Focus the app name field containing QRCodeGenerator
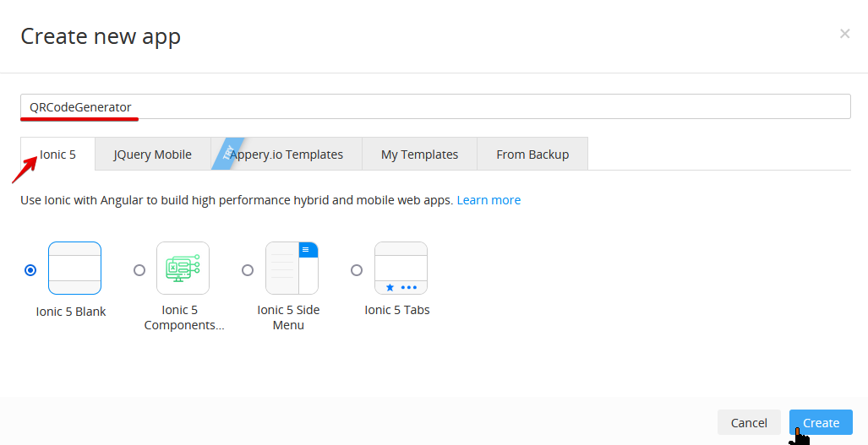This screenshot has height=445, width=868. tap(435, 106)
